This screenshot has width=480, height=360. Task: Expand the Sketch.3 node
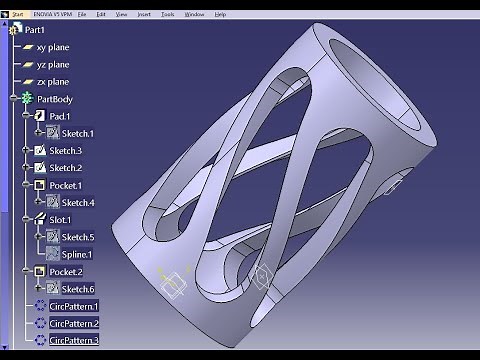point(26,150)
